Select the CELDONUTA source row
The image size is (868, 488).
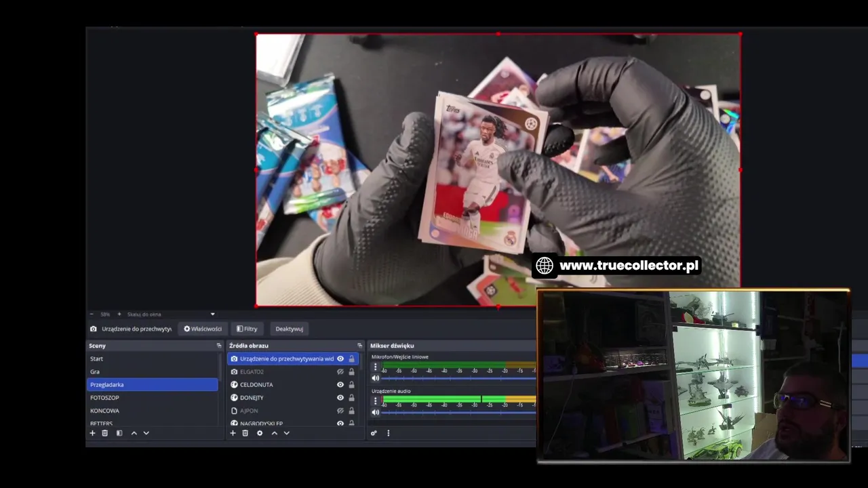[292, 384]
